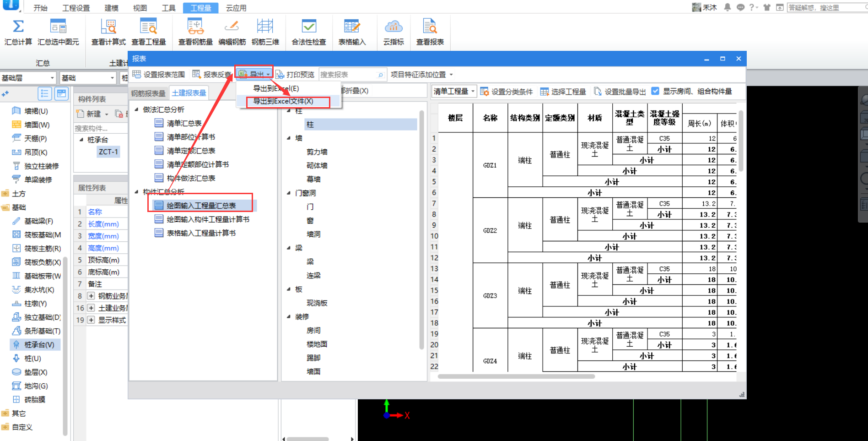Choose 导出到Excel文件(X) menu entry

[x=283, y=101]
